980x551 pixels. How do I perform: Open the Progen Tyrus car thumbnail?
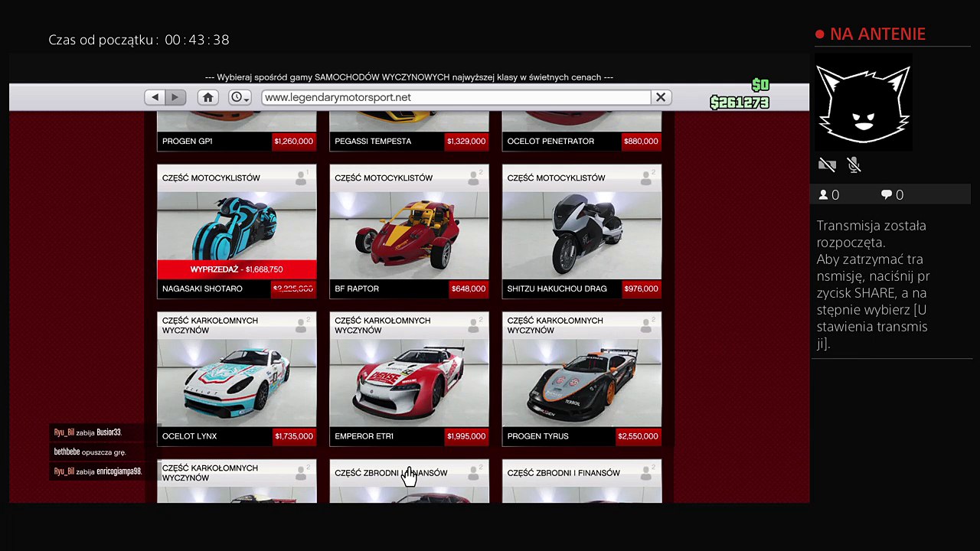582,383
